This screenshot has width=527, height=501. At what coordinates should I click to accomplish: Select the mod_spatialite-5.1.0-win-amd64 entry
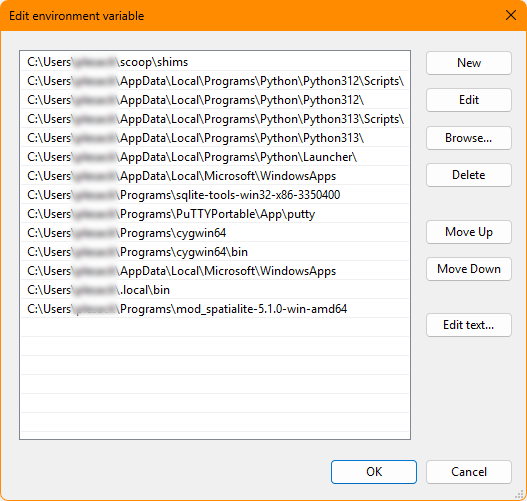tap(215, 309)
